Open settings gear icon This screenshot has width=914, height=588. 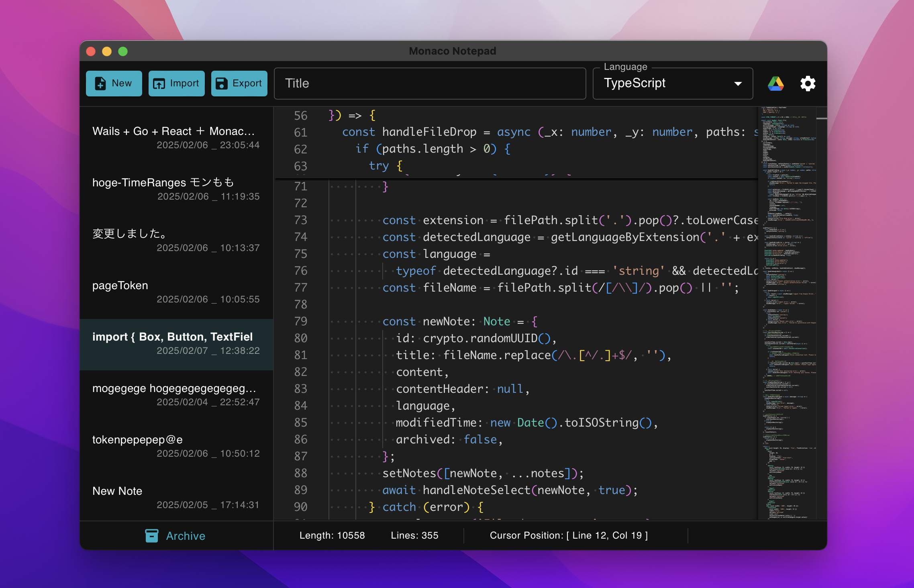point(808,84)
